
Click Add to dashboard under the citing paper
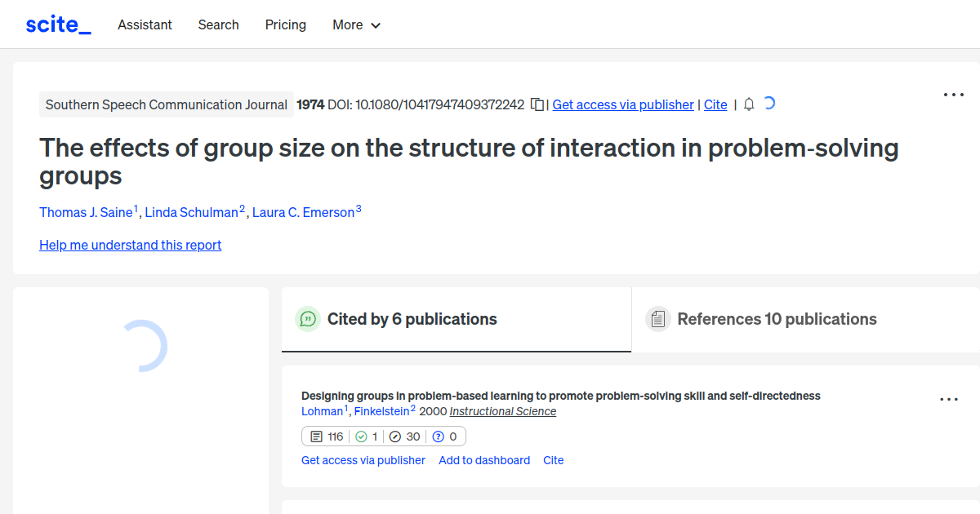pos(483,460)
